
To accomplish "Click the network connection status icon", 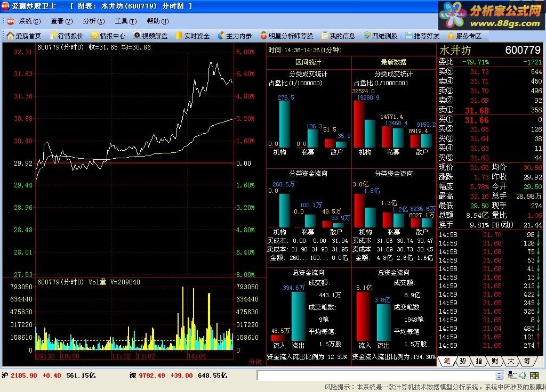I will pyautogui.click(x=512, y=375).
